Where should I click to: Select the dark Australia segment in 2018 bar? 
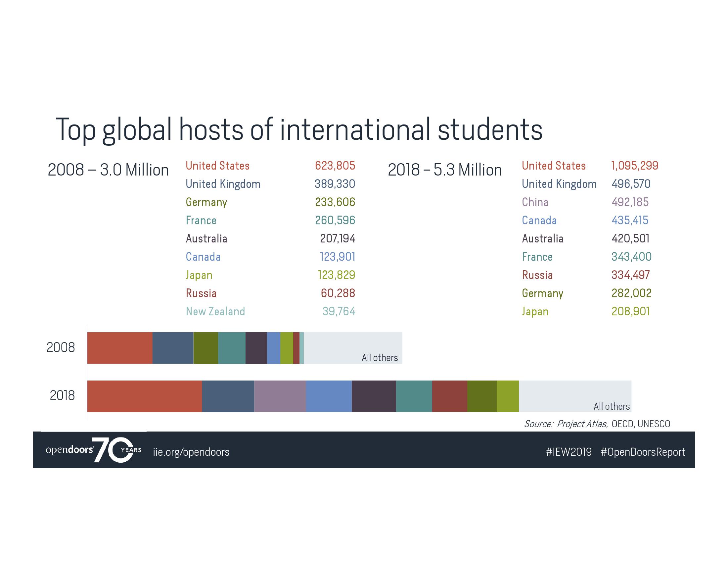pyautogui.click(x=374, y=396)
